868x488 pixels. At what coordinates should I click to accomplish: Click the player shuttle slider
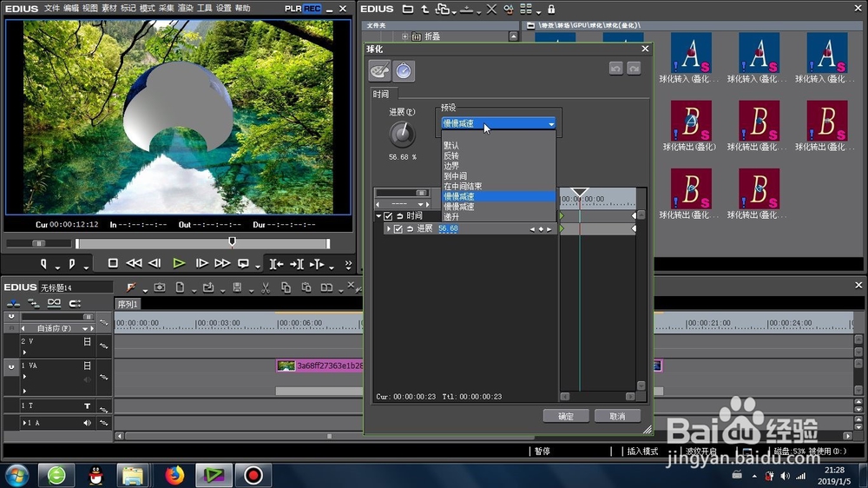coord(39,243)
